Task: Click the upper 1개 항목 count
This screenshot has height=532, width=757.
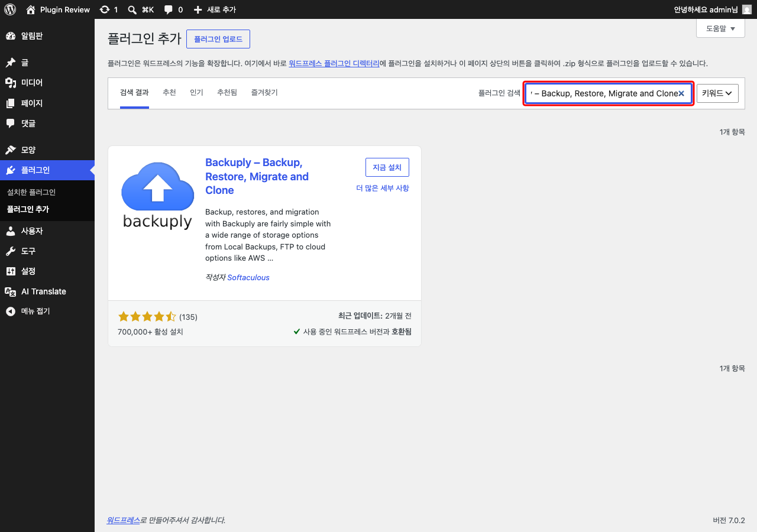Action: click(732, 132)
